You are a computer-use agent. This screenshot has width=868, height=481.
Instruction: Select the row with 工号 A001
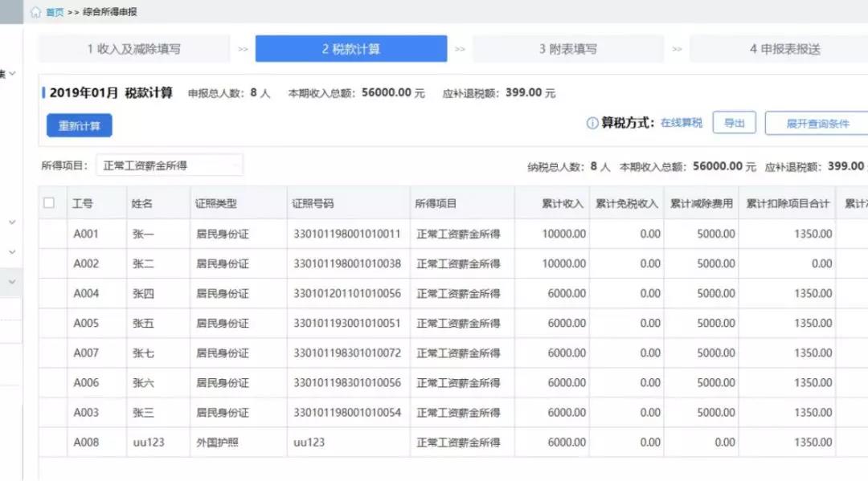pyautogui.click(x=86, y=234)
